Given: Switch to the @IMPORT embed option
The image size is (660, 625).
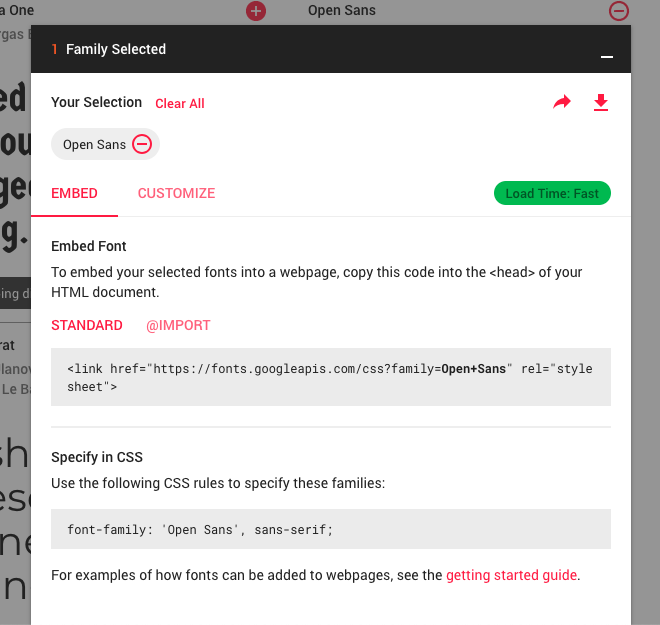Looking at the screenshot, I should coord(178,325).
